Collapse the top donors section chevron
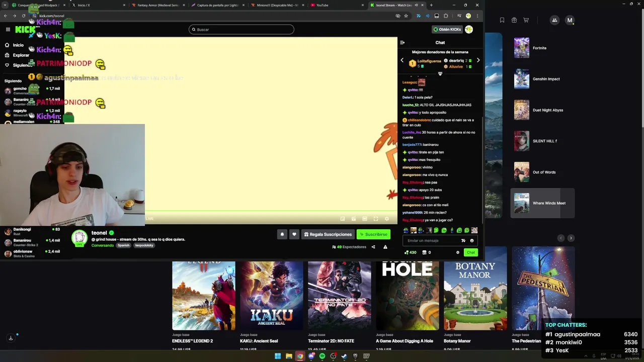 coord(440,74)
